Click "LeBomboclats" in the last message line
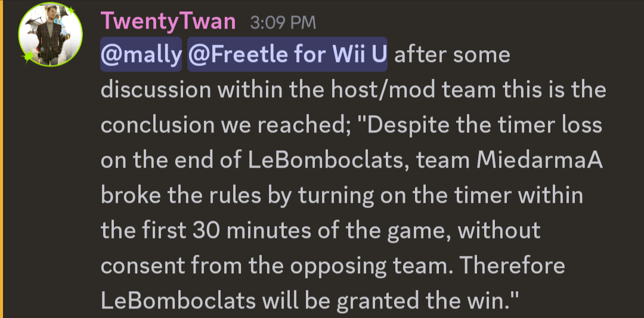The width and height of the screenshot is (644, 318). (x=178, y=302)
